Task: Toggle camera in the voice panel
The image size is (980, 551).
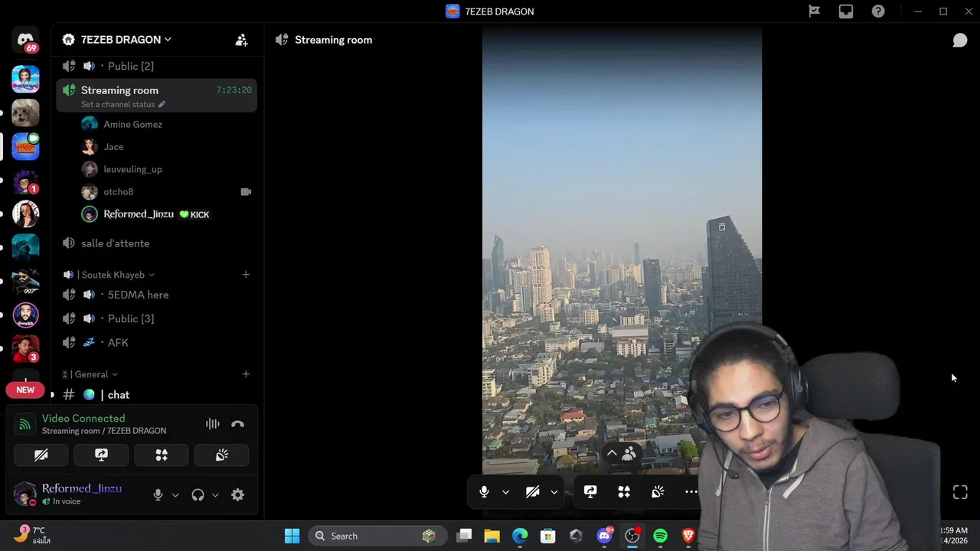Action: click(41, 455)
